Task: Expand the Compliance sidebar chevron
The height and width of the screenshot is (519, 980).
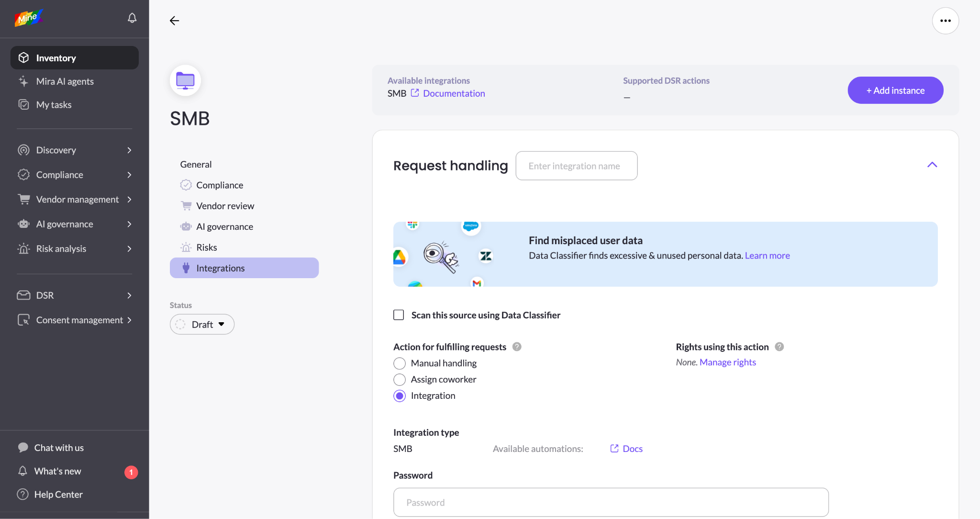Action: point(129,175)
